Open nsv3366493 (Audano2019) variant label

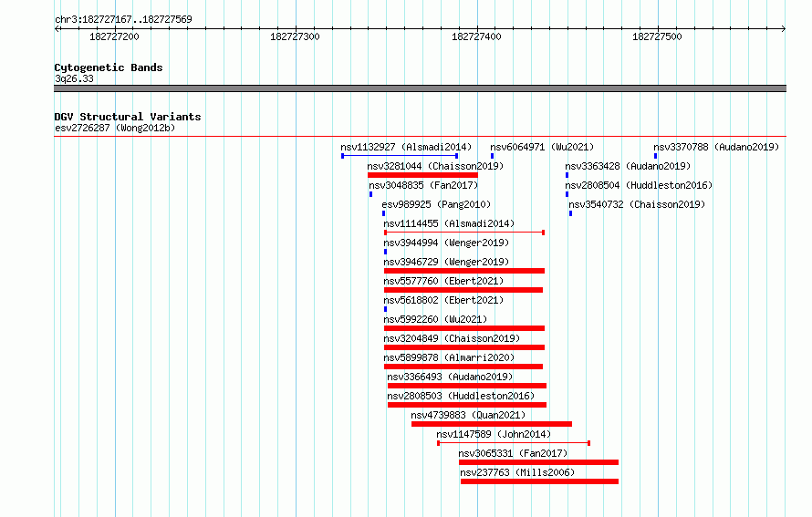coord(450,377)
